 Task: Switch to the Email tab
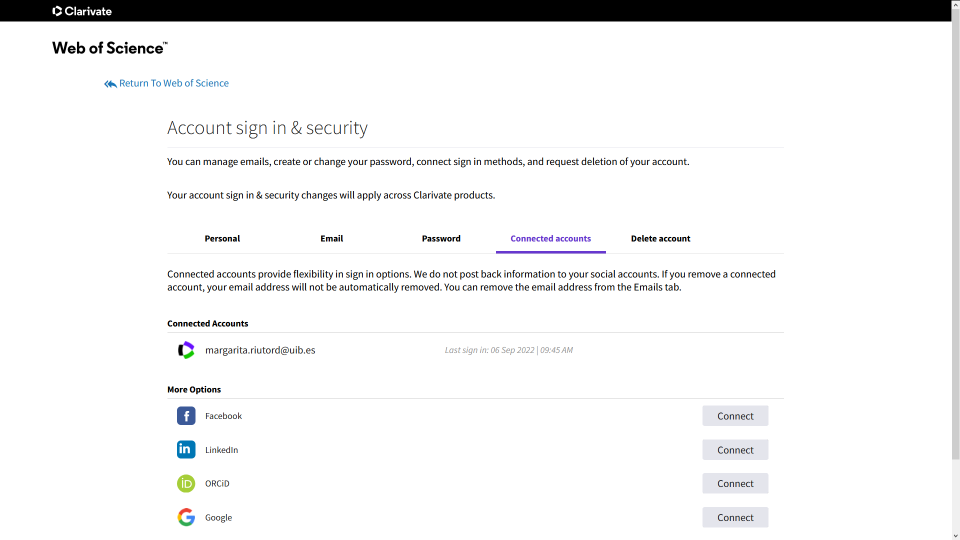pos(332,239)
